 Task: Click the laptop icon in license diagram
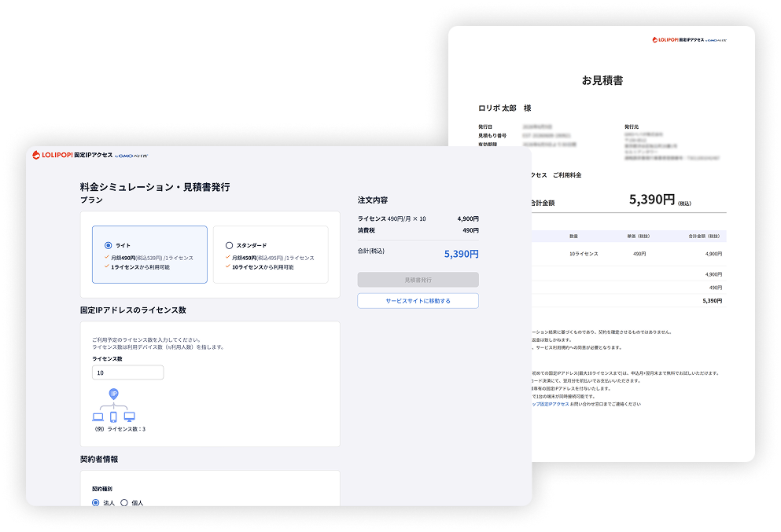(98, 417)
